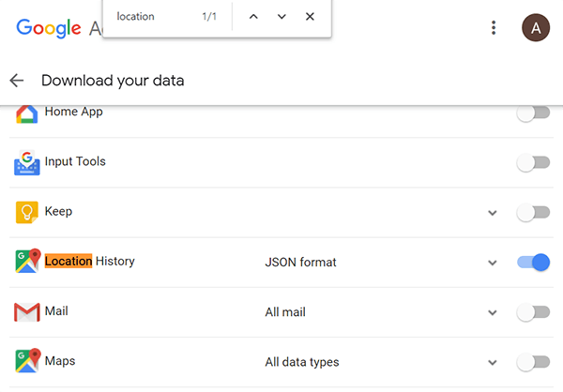Click the Gmail envelope icon
This screenshot has width=563, height=392.
26,311
